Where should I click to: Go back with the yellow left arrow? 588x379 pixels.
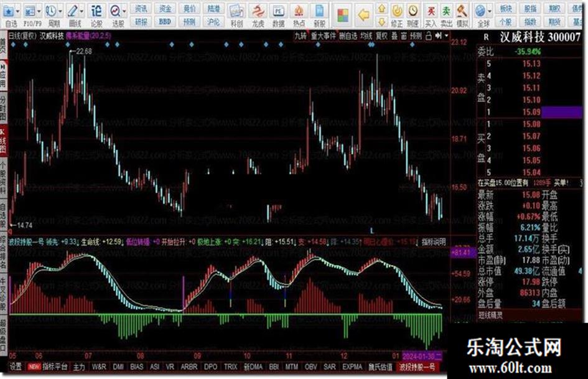pos(363,15)
